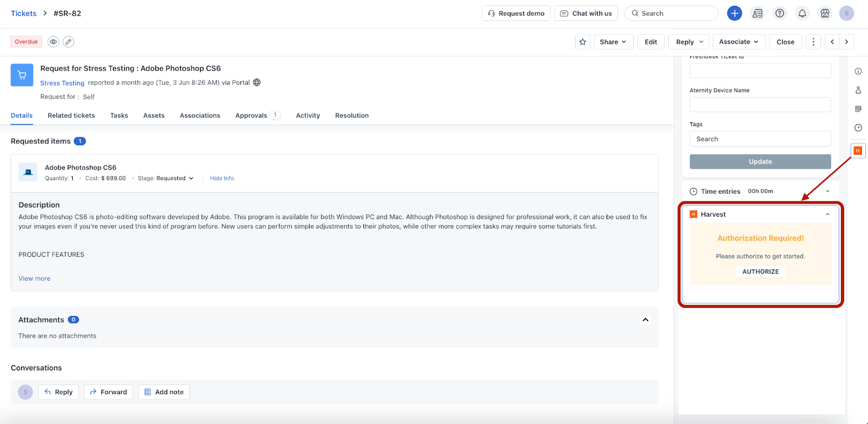This screenshot has height=424, width=868.
Task: Open the Approvals tab
Action: point(258,116)
